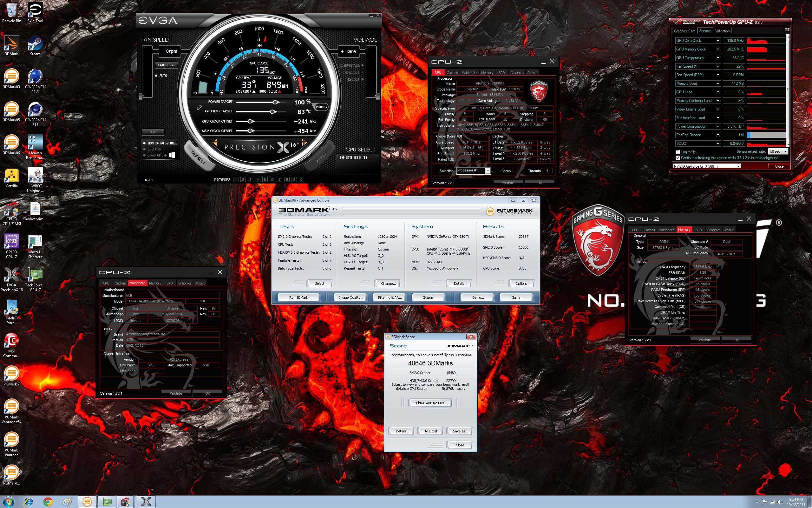
Task: Toggle the PRIORITY button in Precision X
Action: pyautogui.click(x=321, y=107)
